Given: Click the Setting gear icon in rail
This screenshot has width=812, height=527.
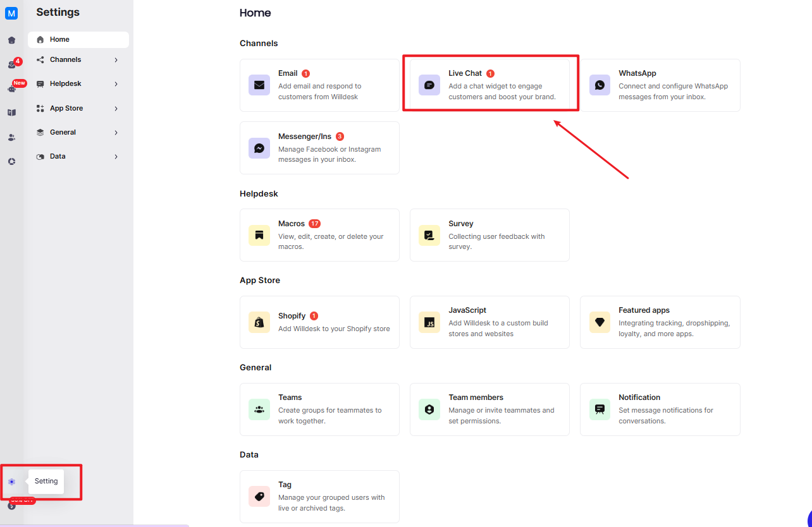Looking at the screenshot, I should click(x=11, y=482).
